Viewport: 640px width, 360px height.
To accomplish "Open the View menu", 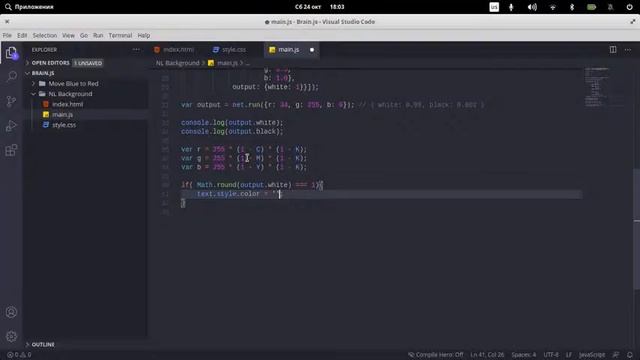I will pyautogui.click(x=68, y=36).
